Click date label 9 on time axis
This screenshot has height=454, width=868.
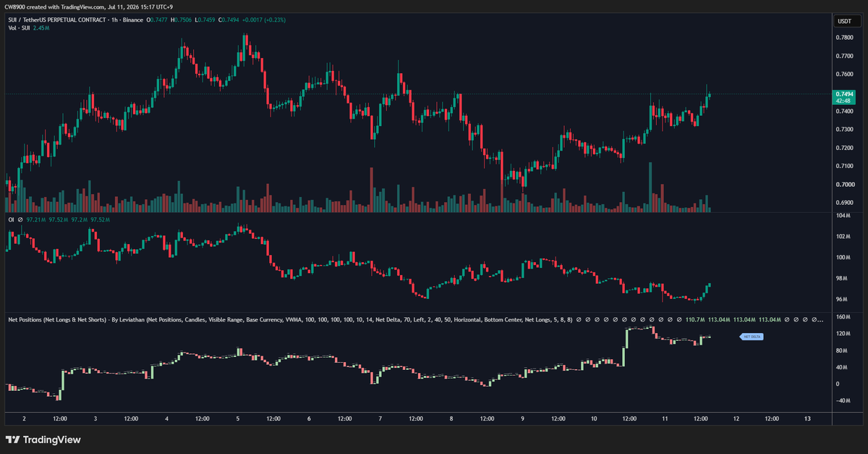(x=523, y=419)
